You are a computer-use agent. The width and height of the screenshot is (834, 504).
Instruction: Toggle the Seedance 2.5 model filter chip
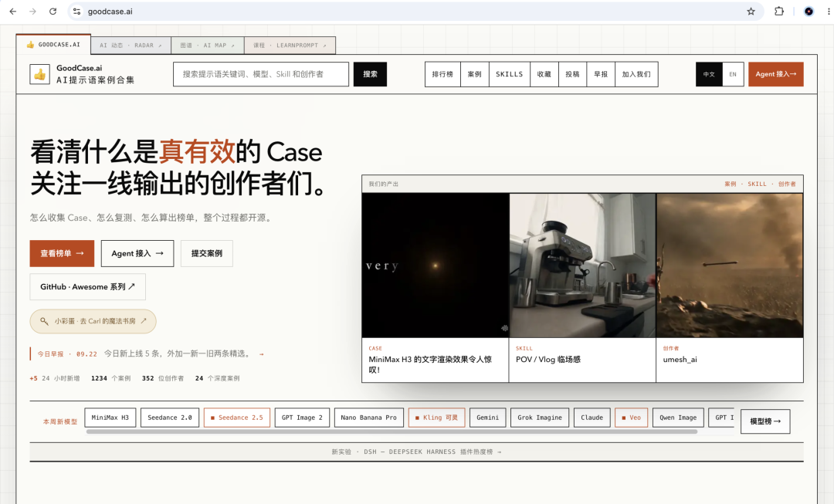point(237,418)
